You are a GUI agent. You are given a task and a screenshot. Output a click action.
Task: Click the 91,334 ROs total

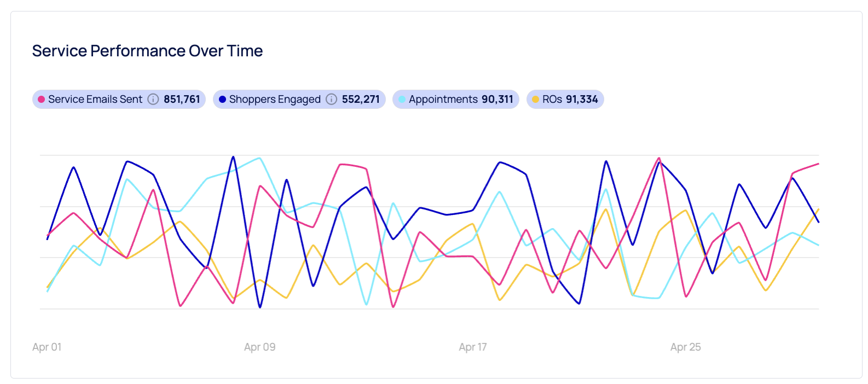582,99
